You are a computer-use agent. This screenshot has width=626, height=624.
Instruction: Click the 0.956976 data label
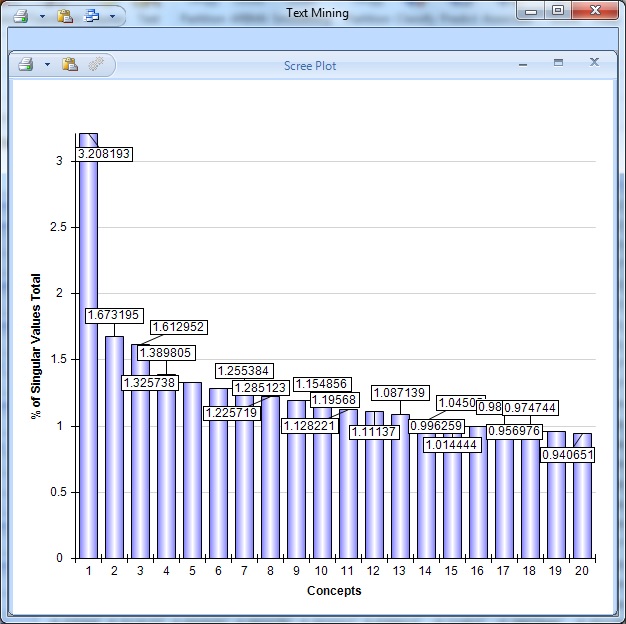[x=514, y=432]
